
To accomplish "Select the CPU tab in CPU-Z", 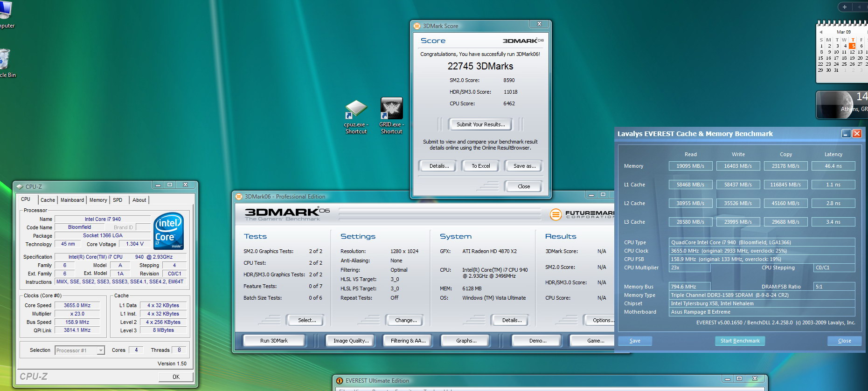I will pos(26,199).
